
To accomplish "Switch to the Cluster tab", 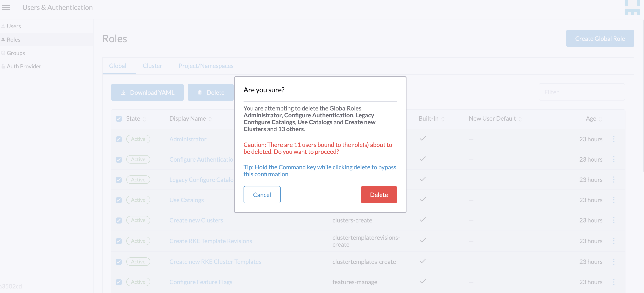I will (x=152, y=66).
